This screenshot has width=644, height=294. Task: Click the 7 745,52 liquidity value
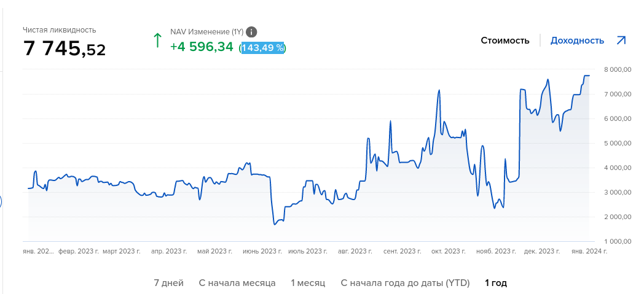pyautogui.click(x=65, y=48)
